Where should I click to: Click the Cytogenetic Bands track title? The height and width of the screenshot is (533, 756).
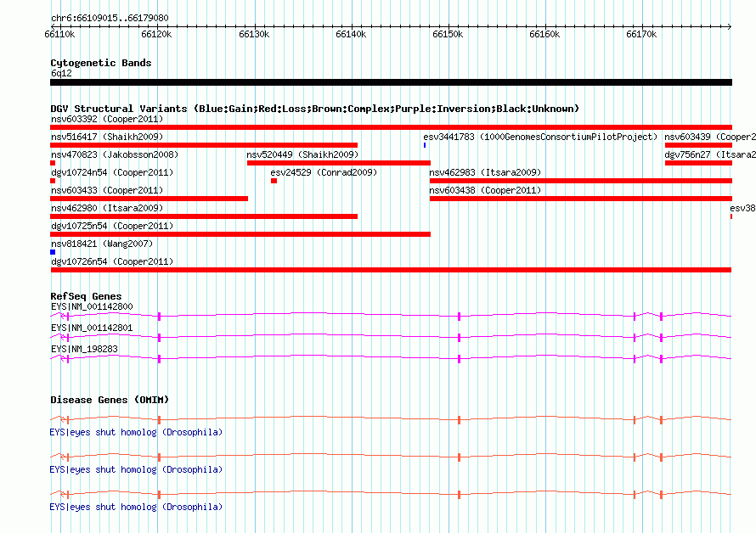click(x=101, y=63)
